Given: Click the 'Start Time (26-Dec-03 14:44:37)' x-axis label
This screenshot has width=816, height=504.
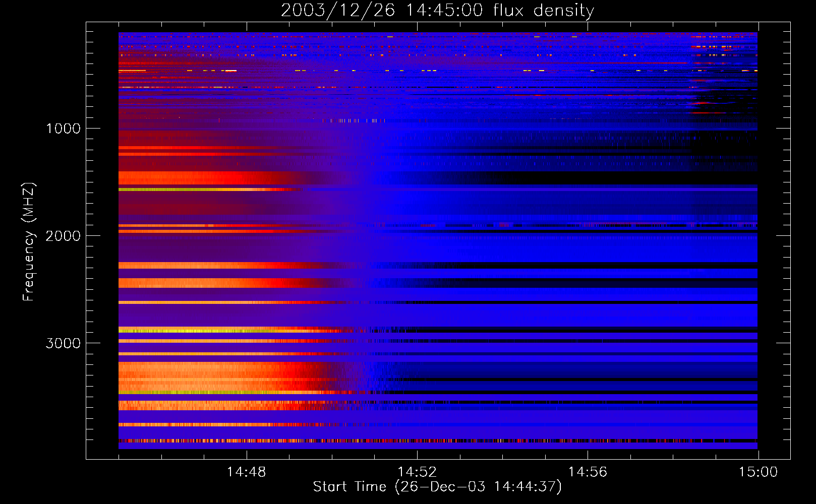Looking at the screenshot, I should (437, 487).
